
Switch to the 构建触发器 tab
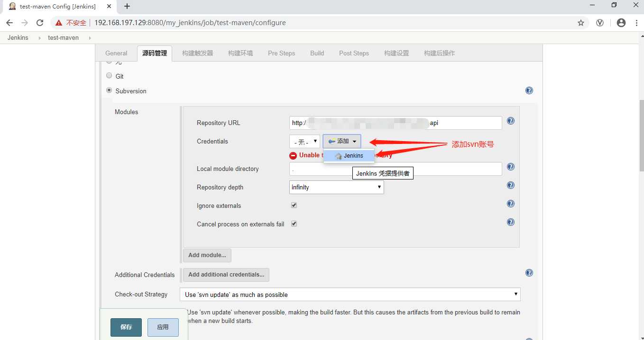point(198,53)
